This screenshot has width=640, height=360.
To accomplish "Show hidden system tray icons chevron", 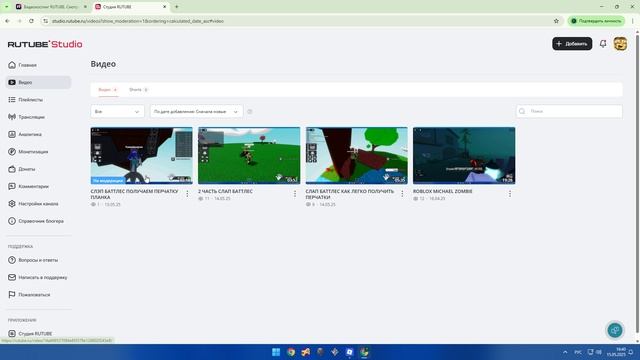I will (x=565, y=352).
